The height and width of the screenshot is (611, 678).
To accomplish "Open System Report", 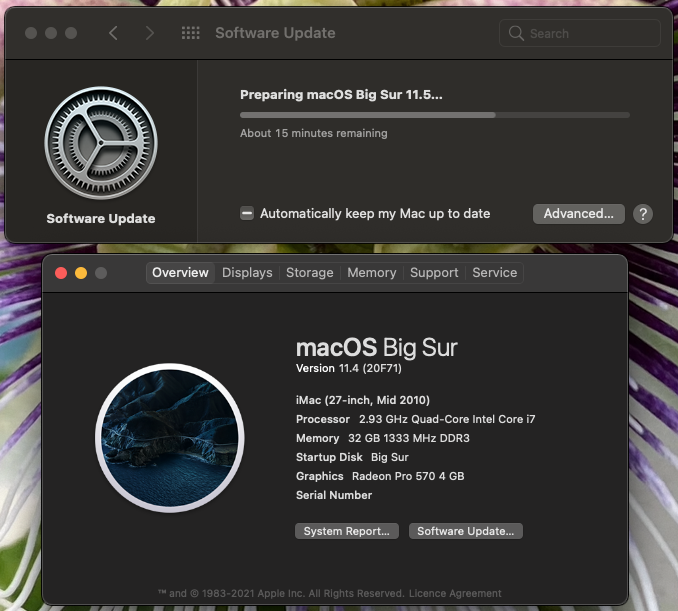I will (346, 531).
